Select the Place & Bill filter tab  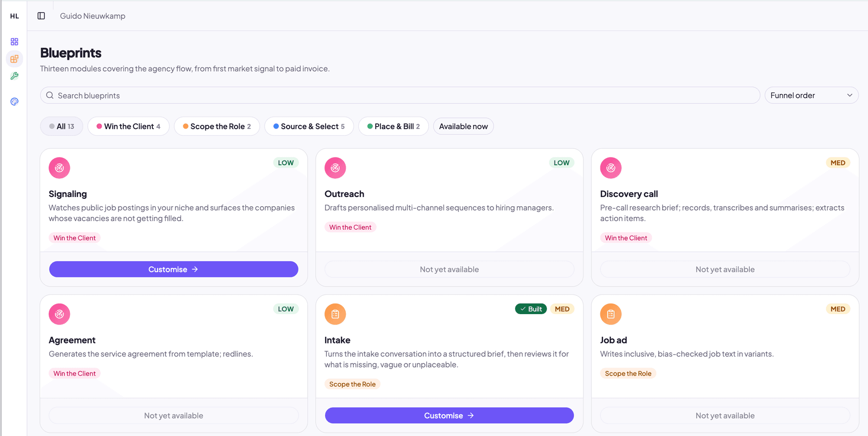393,126
